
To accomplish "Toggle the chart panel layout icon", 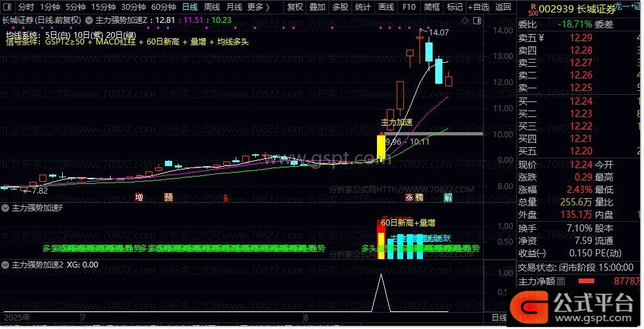I will pos(477,20).
